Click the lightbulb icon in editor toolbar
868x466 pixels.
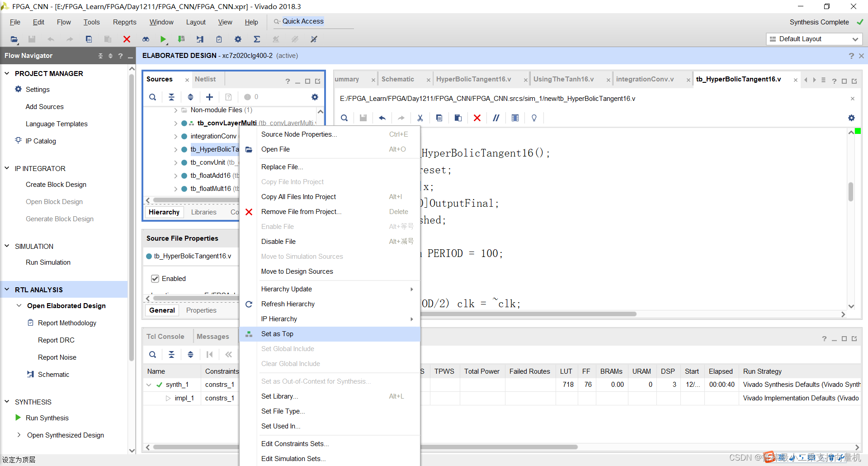534,118
